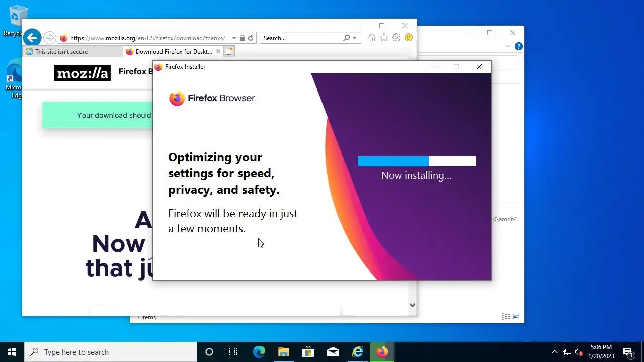Expand the File Explorer ribbon chevron
This screenshot has height=362, width=644.
(507, 46)
